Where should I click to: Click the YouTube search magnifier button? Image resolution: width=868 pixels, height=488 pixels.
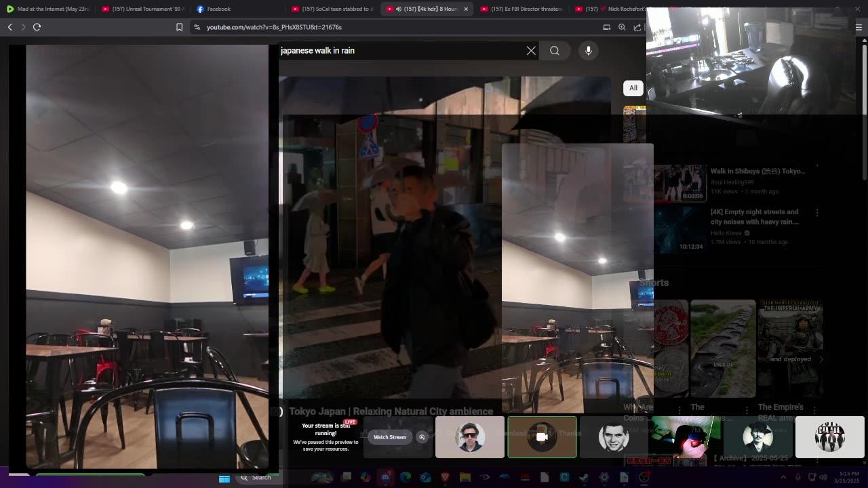click(555, 51)
